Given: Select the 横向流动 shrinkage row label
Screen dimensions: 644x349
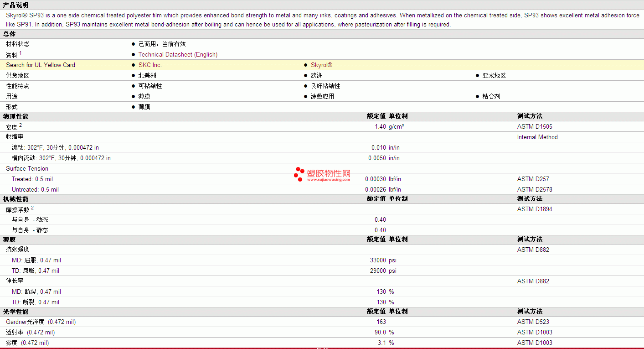Looking at the screenshot, I should click(61, 158).
